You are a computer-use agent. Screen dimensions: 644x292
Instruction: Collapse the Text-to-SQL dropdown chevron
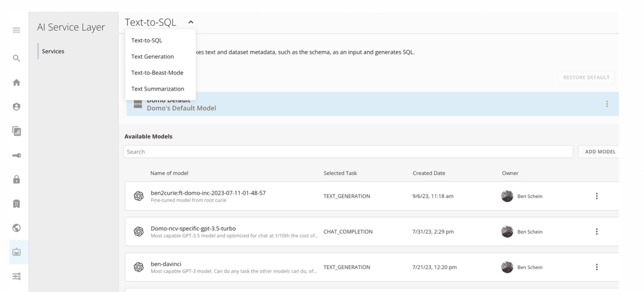coord(191,22)
